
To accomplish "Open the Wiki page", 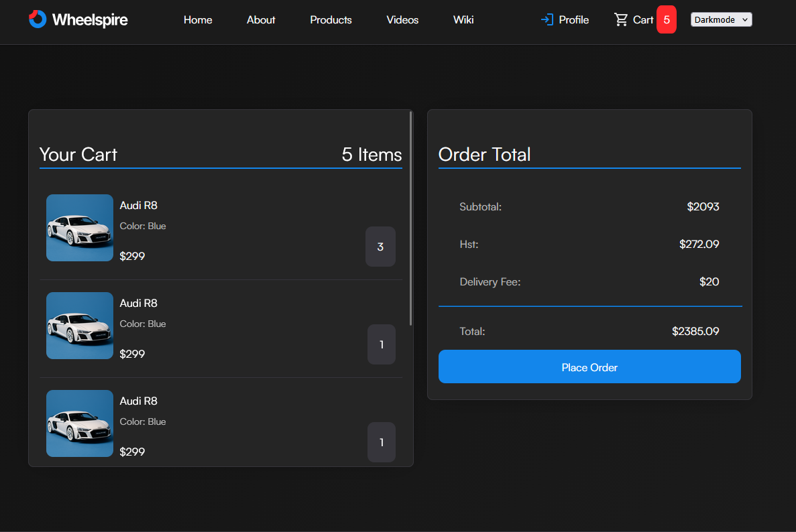I will [463, 19].
